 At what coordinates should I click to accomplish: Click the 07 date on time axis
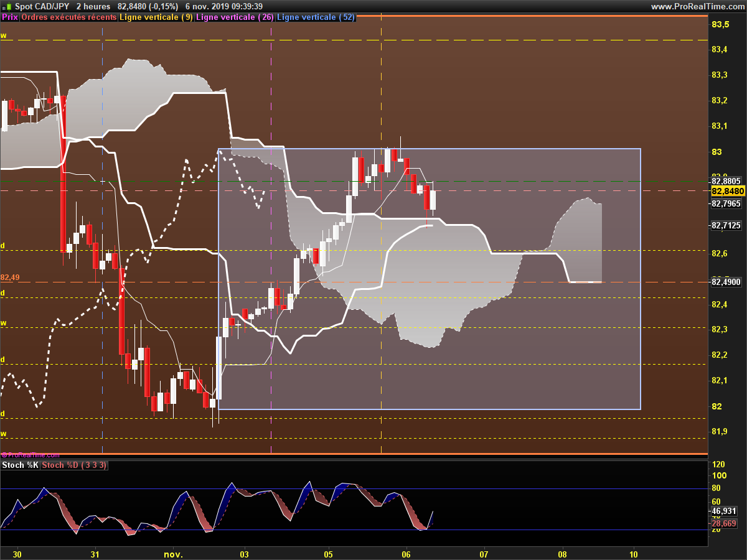(x=484, y=554)
